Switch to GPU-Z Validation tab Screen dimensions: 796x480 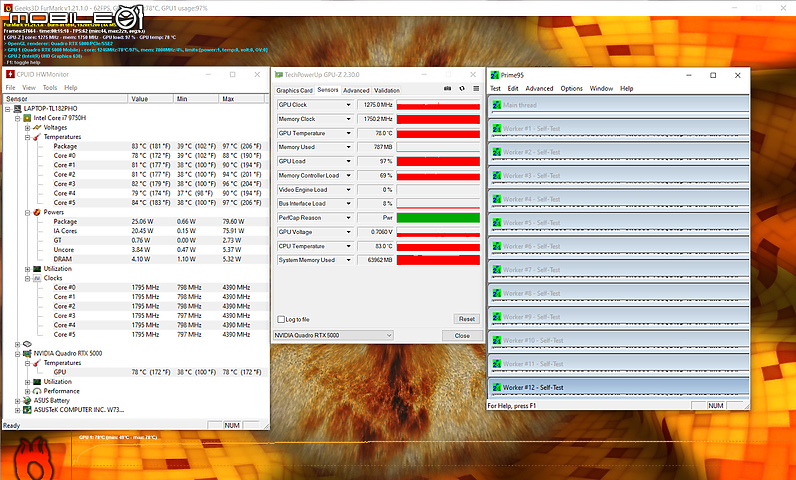(x=387, y=90)
